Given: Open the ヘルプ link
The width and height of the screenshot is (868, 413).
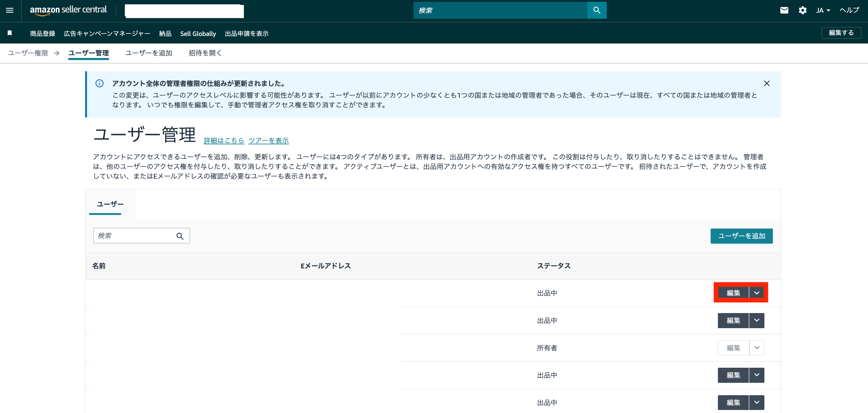Looking at the screenshot, I should point(849,10).
